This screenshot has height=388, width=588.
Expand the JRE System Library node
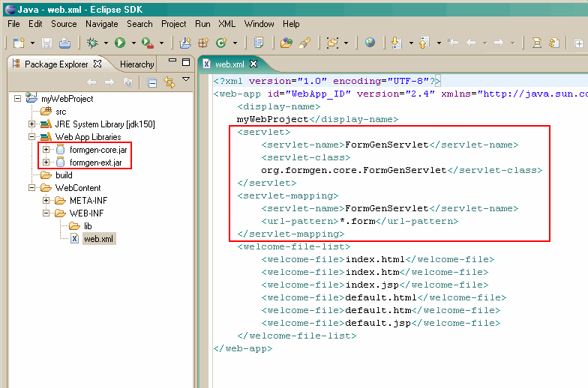point(32,124)
